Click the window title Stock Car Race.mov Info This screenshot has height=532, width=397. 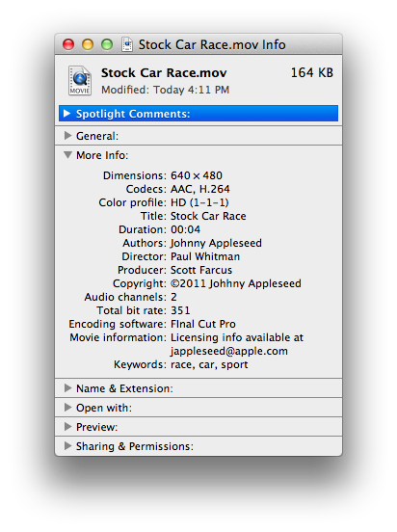pyautogui.click(x=212, y=44)
